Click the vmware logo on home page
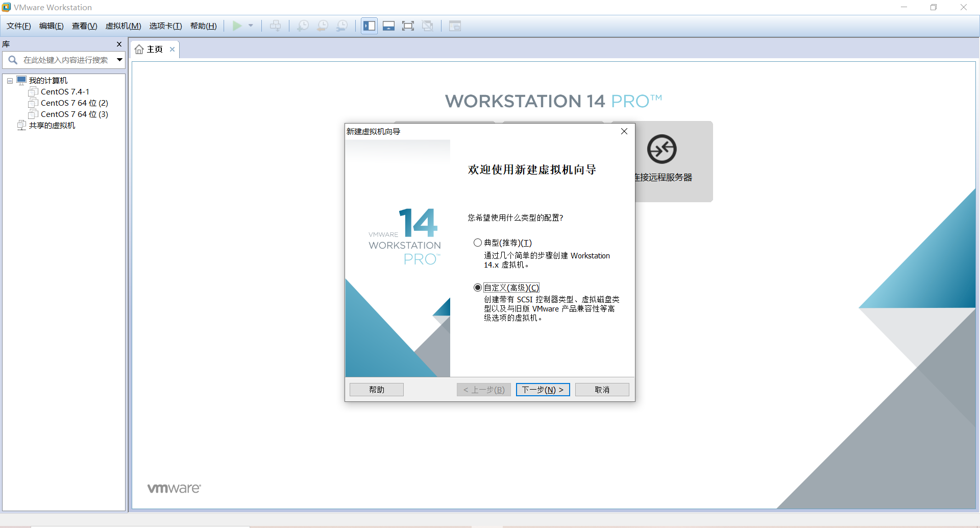 (174, 488)
